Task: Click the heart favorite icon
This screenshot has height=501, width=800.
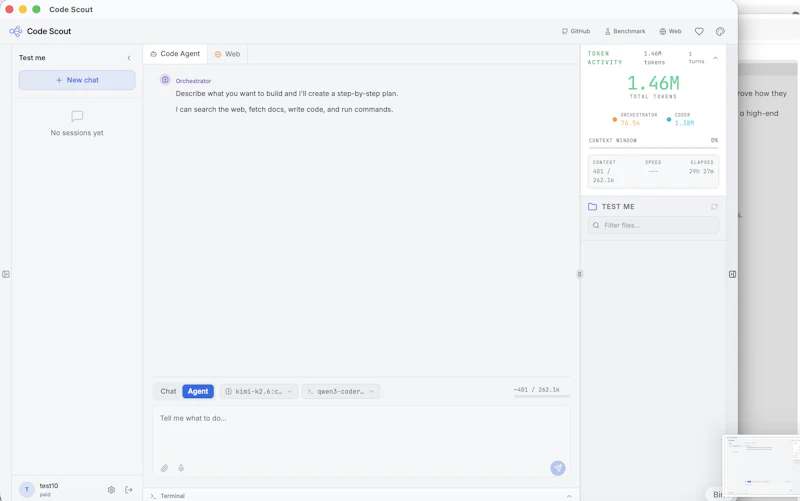Action: click(699, 31)
